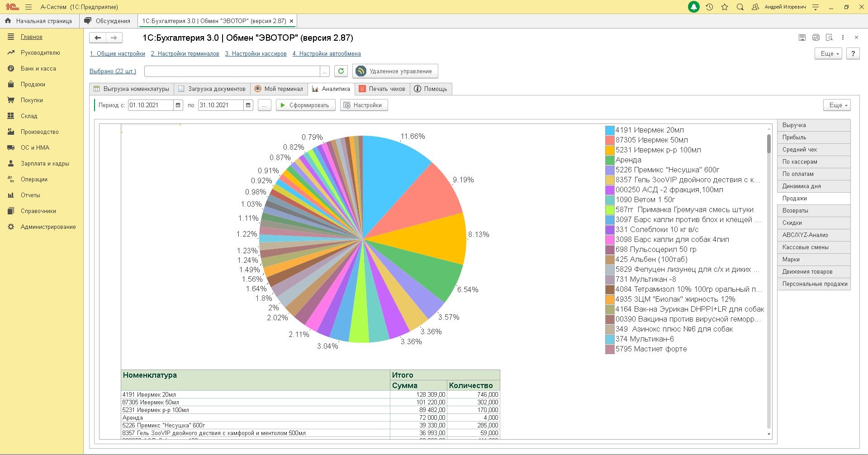Image resolution: width=868 pixels, height=455 pixels.
Task: Select the Прибыль report button
Action: click(x=814, y=137)
